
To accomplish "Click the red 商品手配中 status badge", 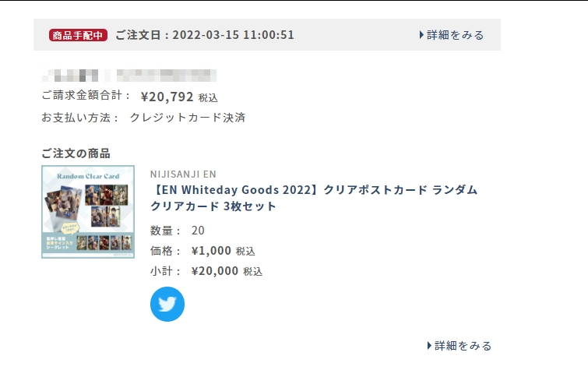I will coord(78,35).
